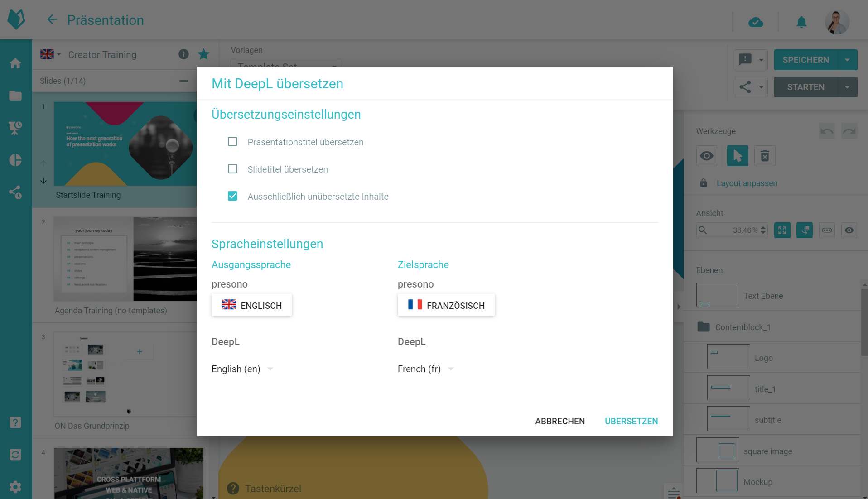Open the feedback icon dropdown arrow
This screenshot has width=868, height=499.
762,60
